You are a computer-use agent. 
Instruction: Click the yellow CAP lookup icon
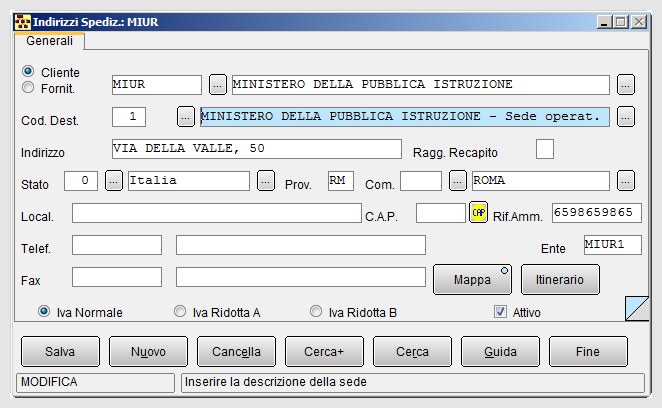[x=478, y=212]
